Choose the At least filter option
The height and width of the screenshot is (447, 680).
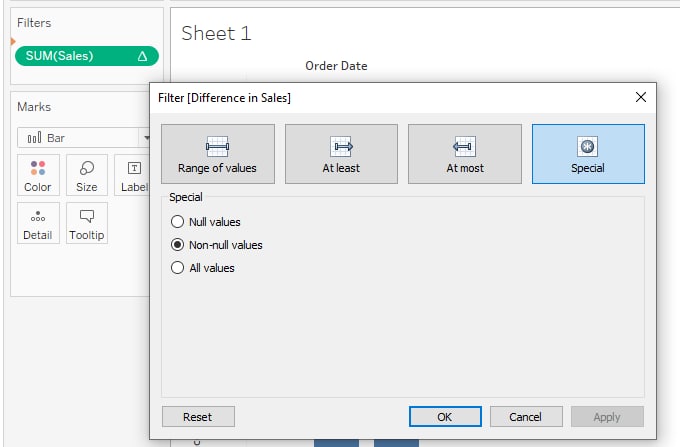[x=341, y=154]
